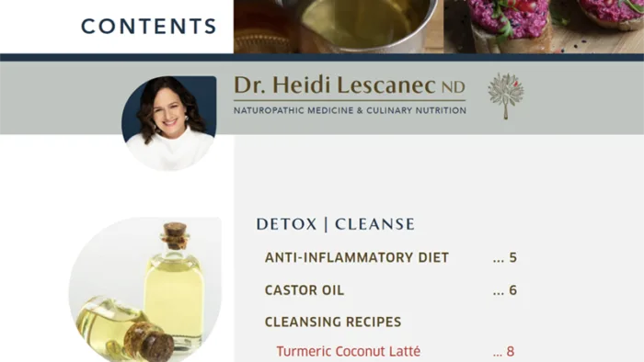Click the cork stopper of upright bottle

click(x=176, y=235)
